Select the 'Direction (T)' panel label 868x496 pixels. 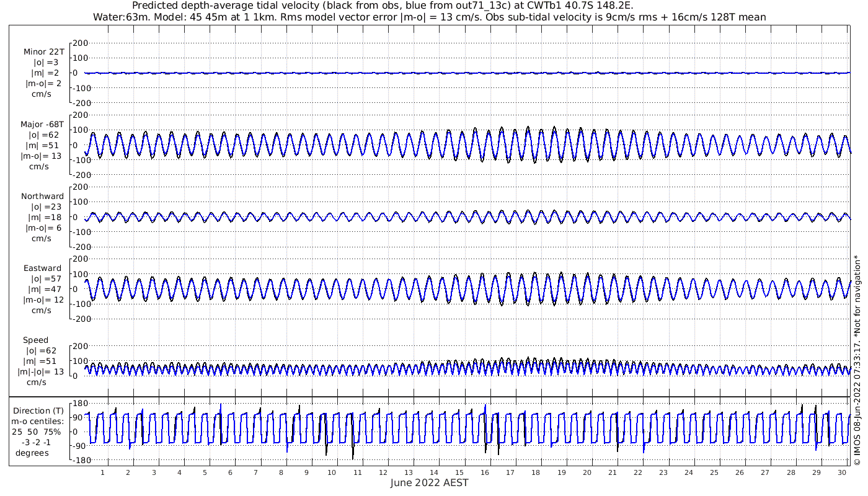click(38, 410)
